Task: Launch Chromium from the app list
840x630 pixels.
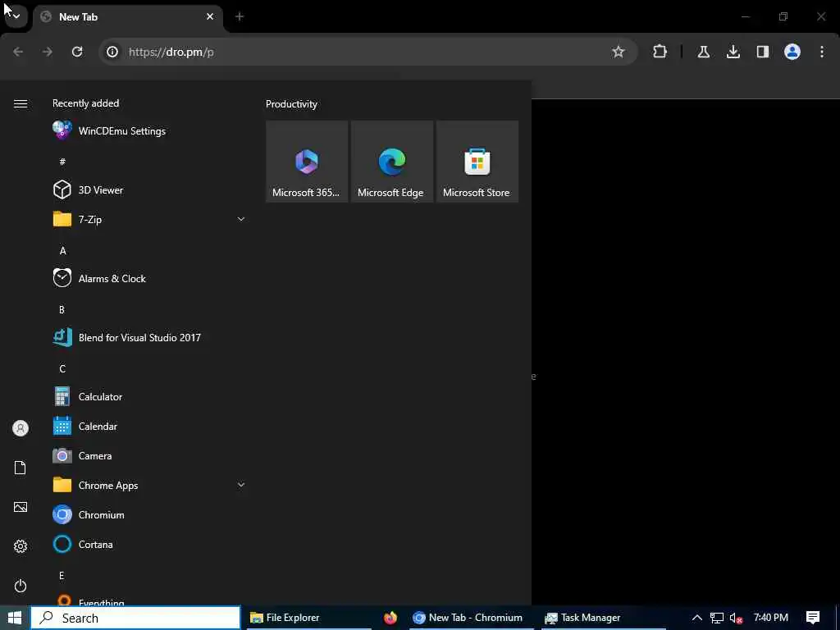Action: [150, 515]
